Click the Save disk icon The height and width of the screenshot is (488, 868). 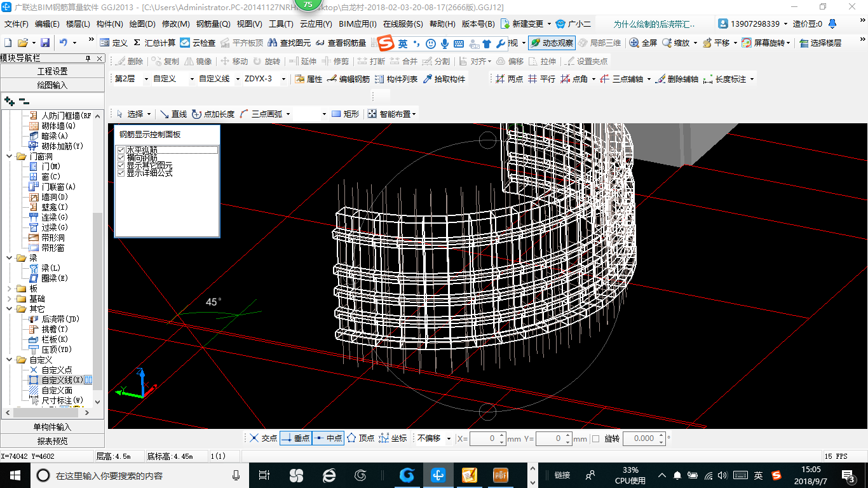45,43
